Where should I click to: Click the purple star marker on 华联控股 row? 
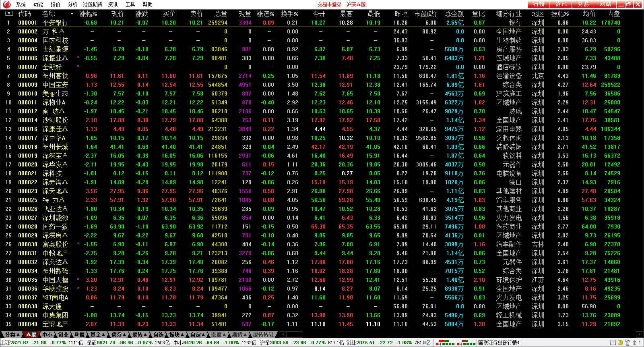point(78,288)
